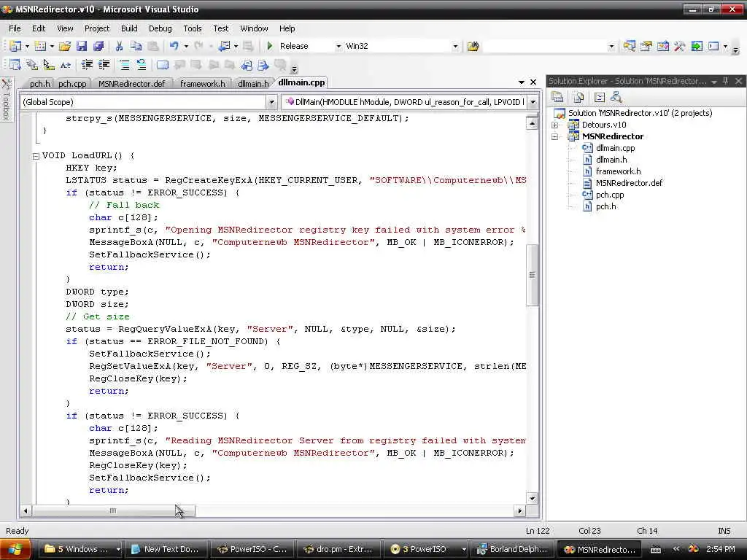Click the Copy icon in the toolbar

tap(136, 46)
